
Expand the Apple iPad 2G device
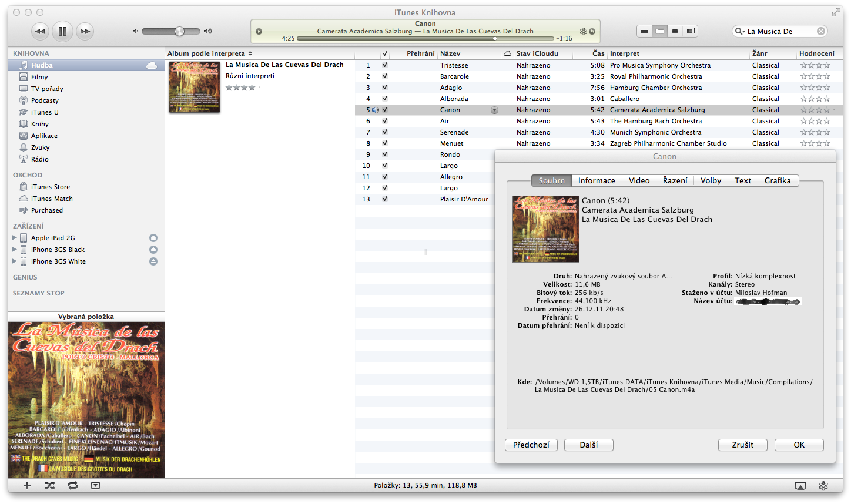pos(14,237)
